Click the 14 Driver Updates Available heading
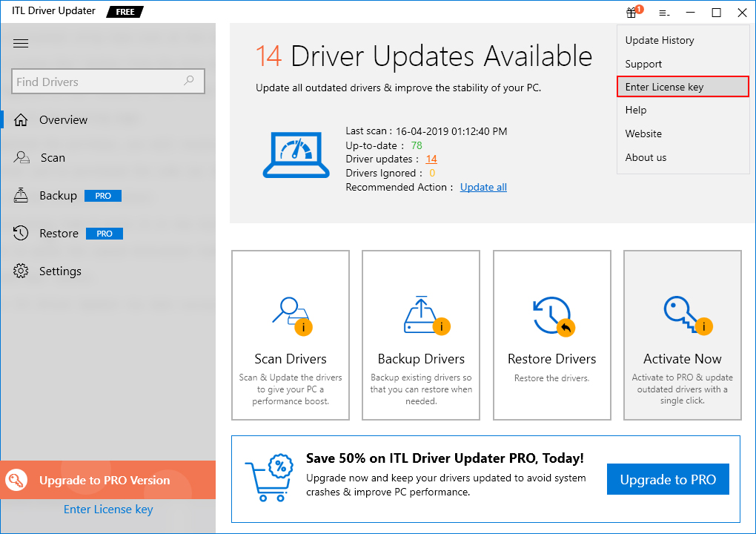Screen dimensions: 756x534 click(x=424, y=56)
